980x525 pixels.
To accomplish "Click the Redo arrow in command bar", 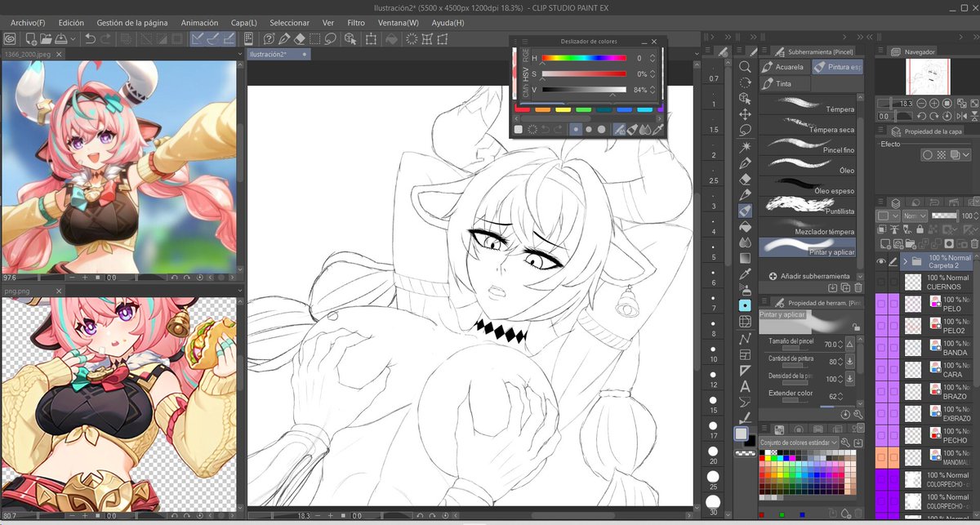I will point(106,38).
